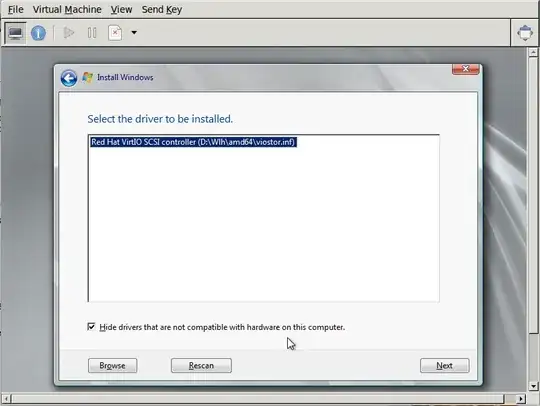Image resolution: width=540 pixels, height=406 pixels.
Task: Click the Browse button
Action: click(113, 365)
